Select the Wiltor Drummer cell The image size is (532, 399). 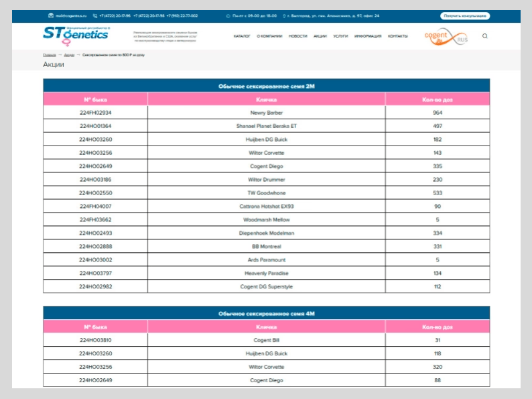click(267, 179)
